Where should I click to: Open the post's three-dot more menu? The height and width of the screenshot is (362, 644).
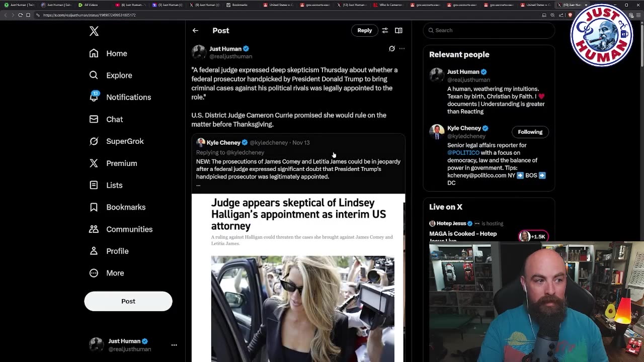coord(402,49)
